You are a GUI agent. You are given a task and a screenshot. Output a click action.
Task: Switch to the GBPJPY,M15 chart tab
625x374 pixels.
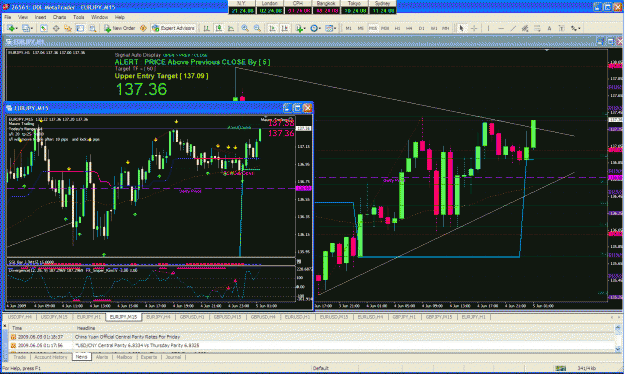pyautogui.click(x=438, y=317)
